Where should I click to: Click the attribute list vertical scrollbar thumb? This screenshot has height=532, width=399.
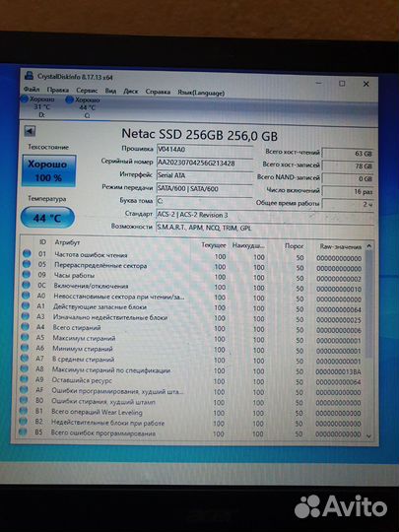tap(369, 303)
